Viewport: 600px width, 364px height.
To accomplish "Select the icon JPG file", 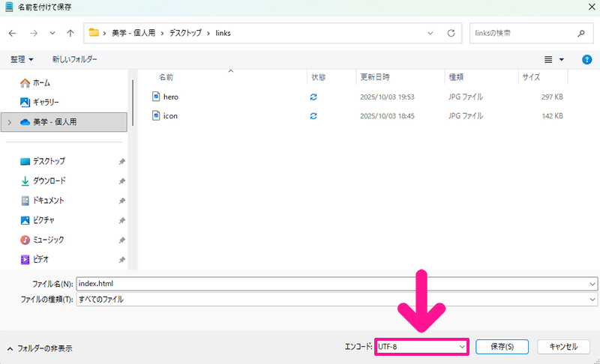I will click(169, 116).
